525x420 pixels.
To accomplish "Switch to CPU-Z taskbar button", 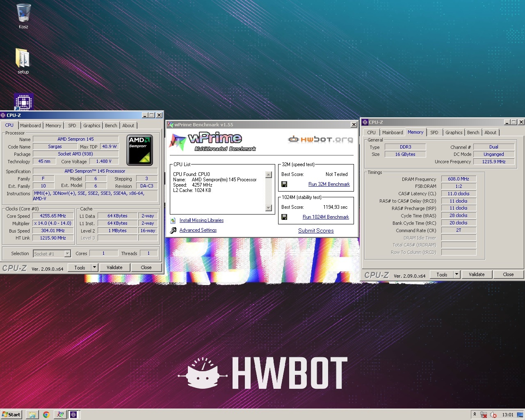I will (74, 415).
